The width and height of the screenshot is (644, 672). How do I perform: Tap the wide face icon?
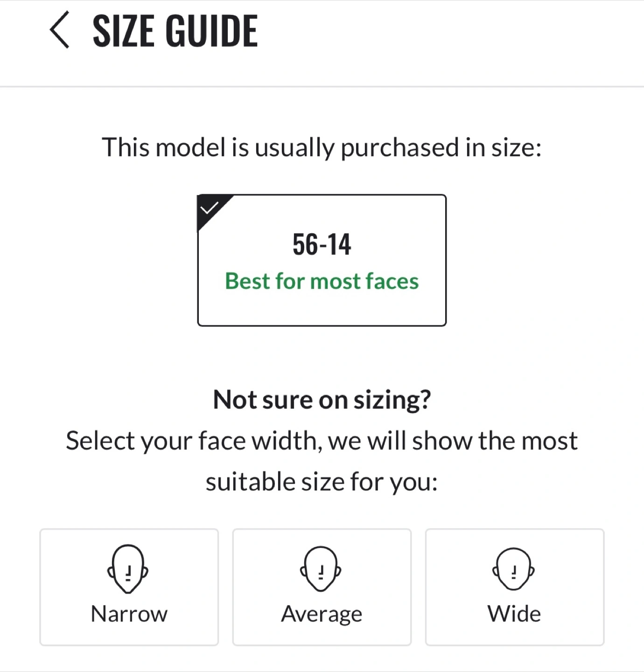click(514, 569)
